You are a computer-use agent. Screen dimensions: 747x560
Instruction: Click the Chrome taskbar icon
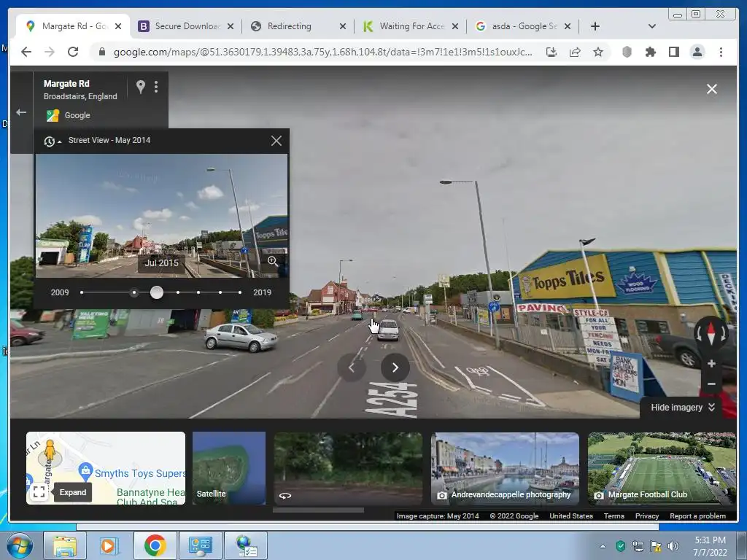[x=155, y=545]
